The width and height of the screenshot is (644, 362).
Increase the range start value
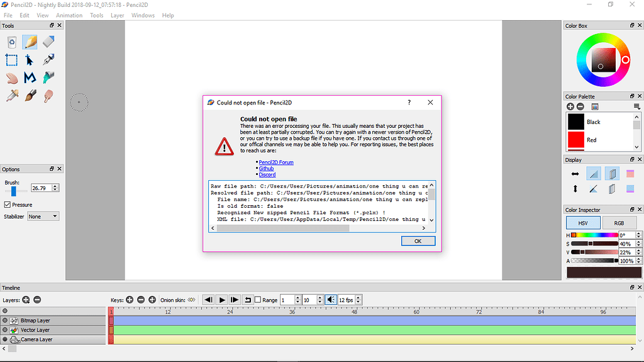[x=297, y=298]
